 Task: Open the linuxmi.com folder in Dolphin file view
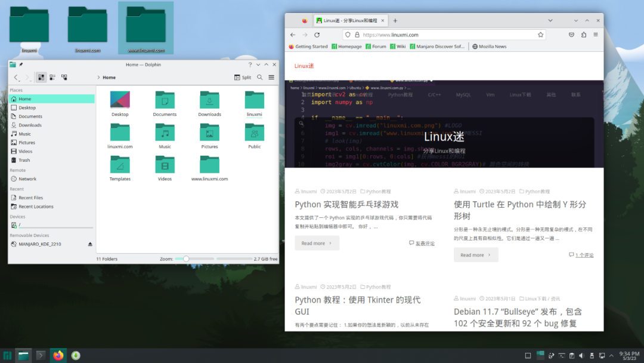tap(120, 136)
